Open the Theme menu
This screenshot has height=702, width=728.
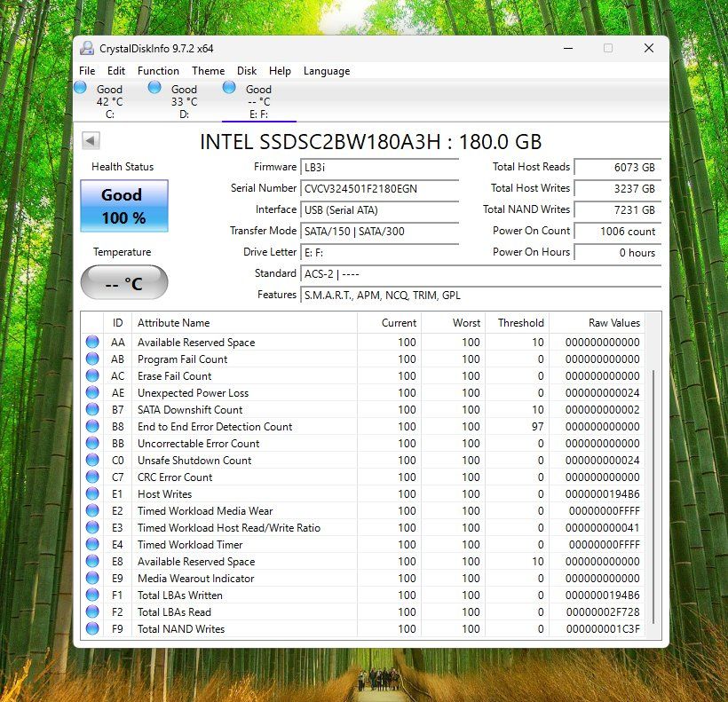pyautogui.click(x=208, y=70)
